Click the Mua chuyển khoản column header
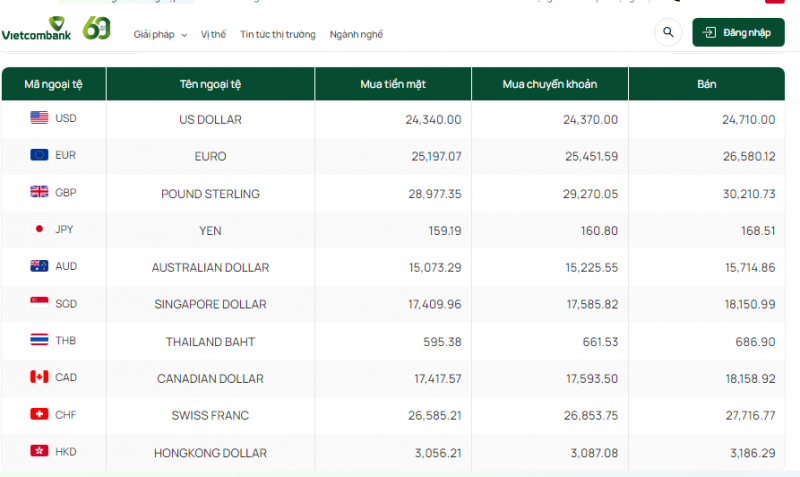The width and height of the screenshot is (800, 477). point(550,84)
